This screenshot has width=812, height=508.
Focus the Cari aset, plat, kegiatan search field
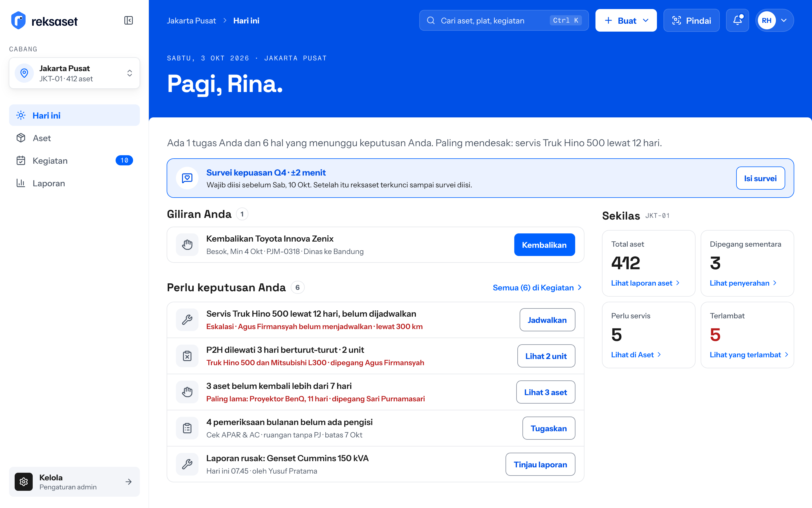[504, 21]
